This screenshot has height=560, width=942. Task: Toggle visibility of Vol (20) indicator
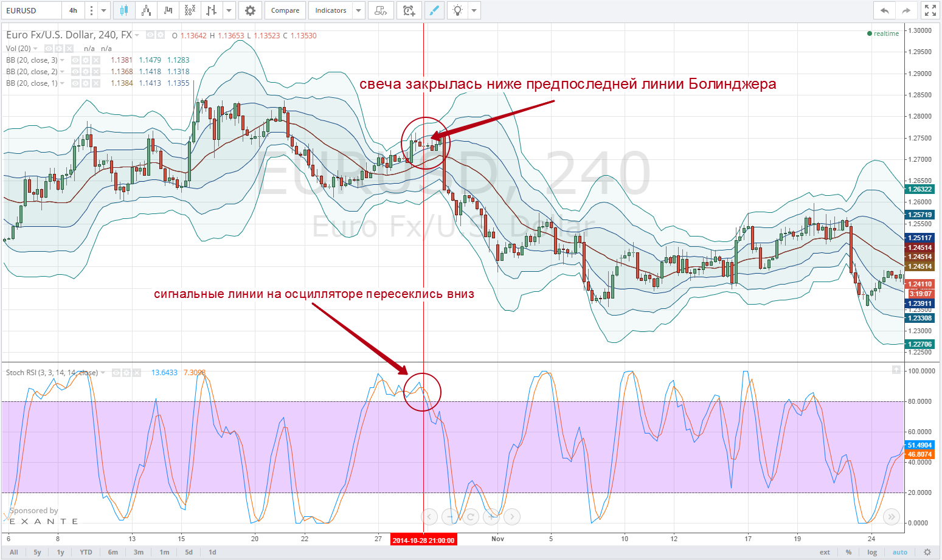tap(49, 49)
